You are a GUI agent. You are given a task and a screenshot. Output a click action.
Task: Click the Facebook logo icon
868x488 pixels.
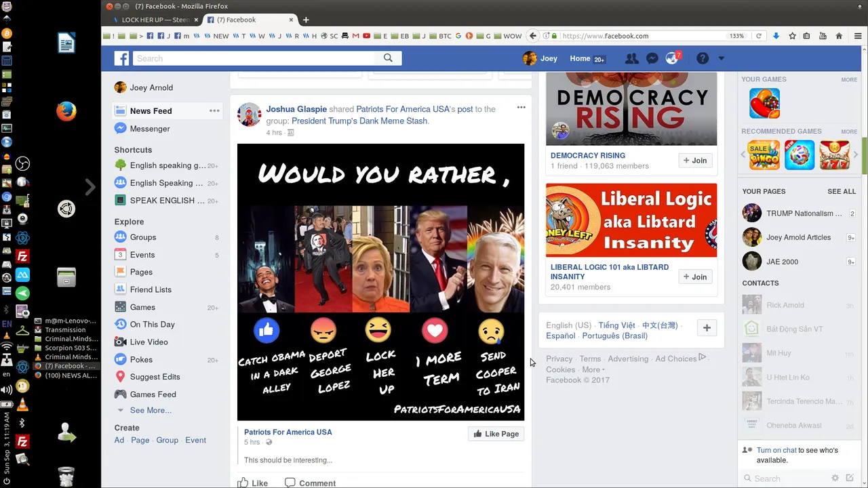coord(121,59)
